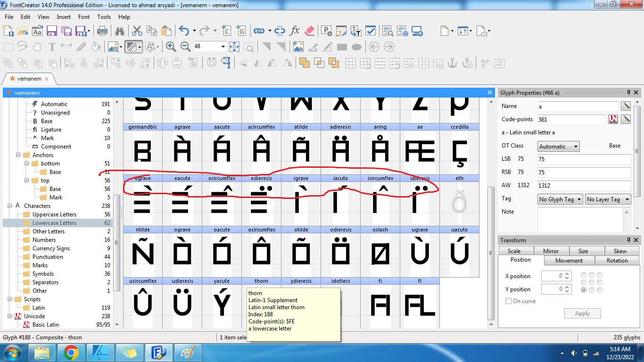
Task: Click the broken-link unlink icon
Action: [x=280, y=31]
